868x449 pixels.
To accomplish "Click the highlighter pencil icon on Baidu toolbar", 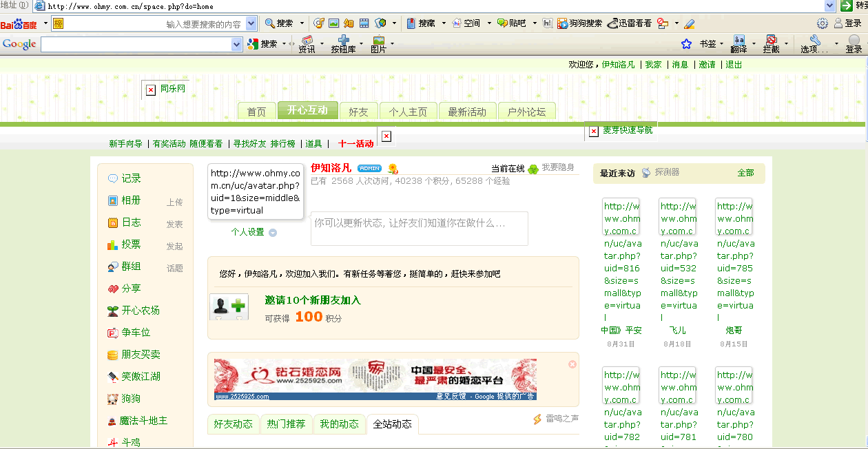I will click(690, 23).
